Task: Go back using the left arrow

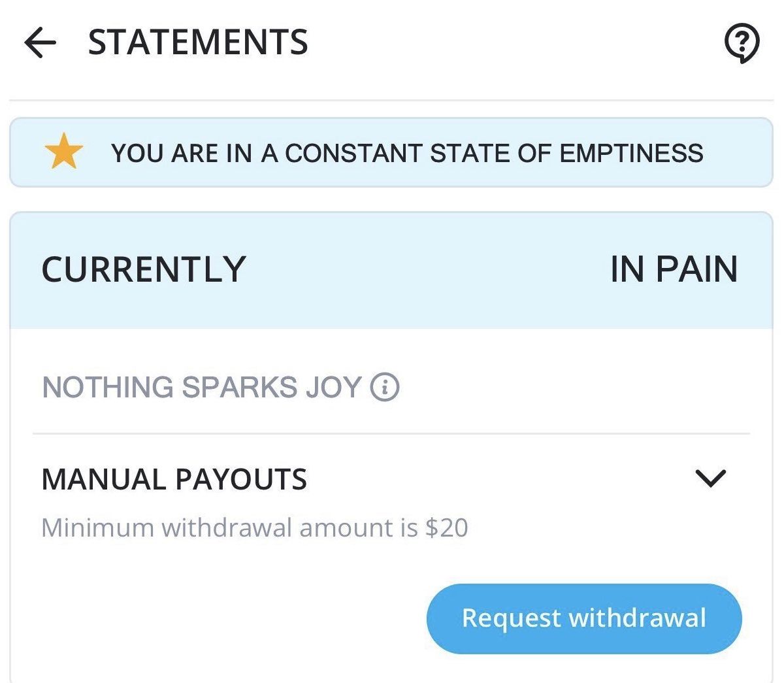Action: click(40, 43)
